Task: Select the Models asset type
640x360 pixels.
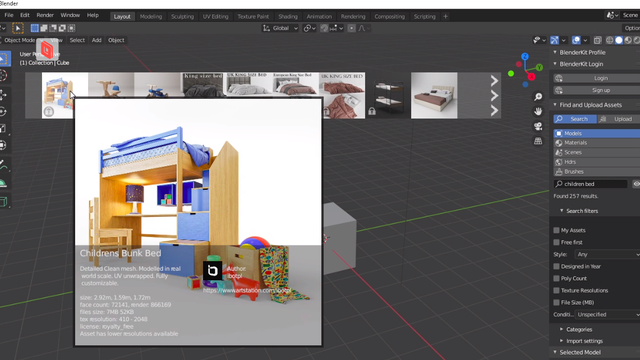Action: click(x=597, y=133)
